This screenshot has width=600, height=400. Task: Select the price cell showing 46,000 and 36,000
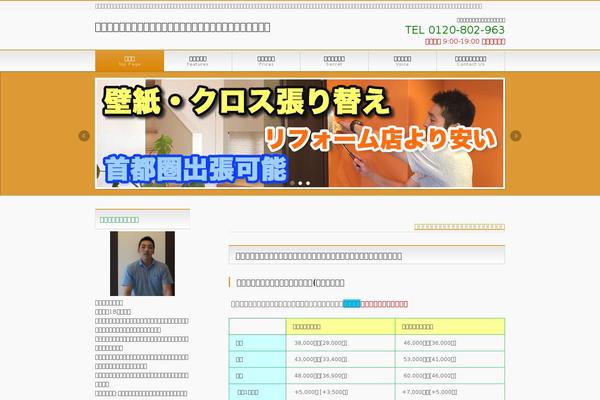coord(450,343)
